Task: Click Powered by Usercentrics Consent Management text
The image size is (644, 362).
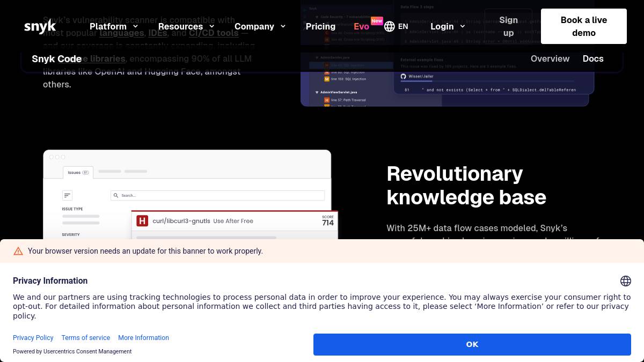Action: 72,351
